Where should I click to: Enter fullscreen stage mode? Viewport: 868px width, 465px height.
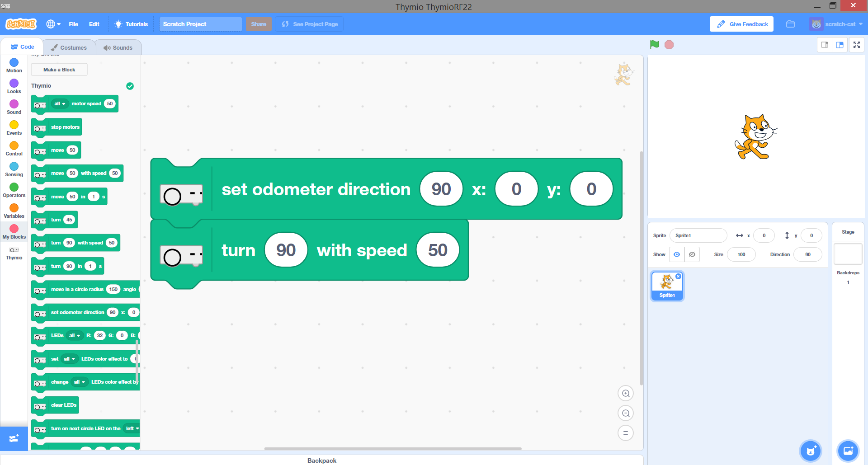click(x=856, y=45)
